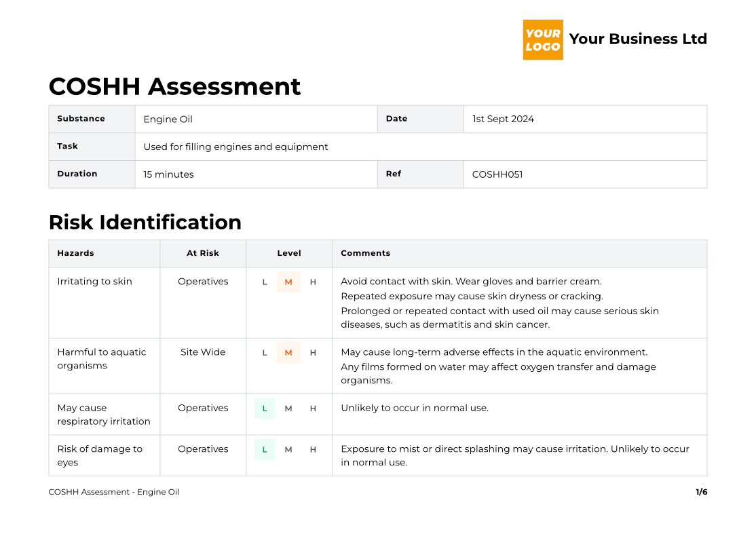This screenshot has height=534, width=756.
Task: Select M level for aquatic organisms hazard
Action: [x=288, y=352]
